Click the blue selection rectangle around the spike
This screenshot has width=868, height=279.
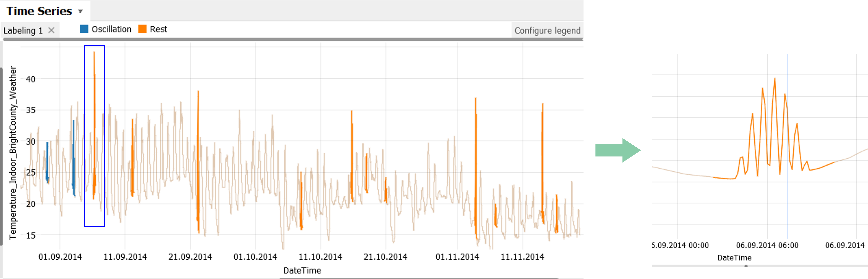tap(84, 135)
